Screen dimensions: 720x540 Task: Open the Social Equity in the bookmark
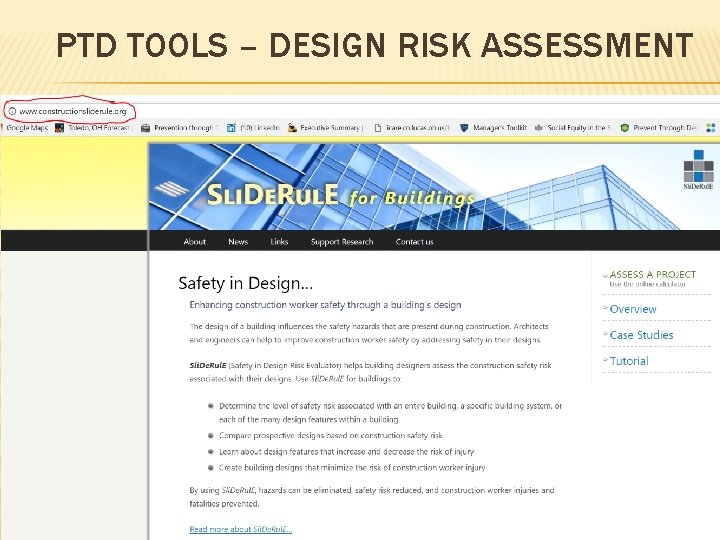point(579,128)
